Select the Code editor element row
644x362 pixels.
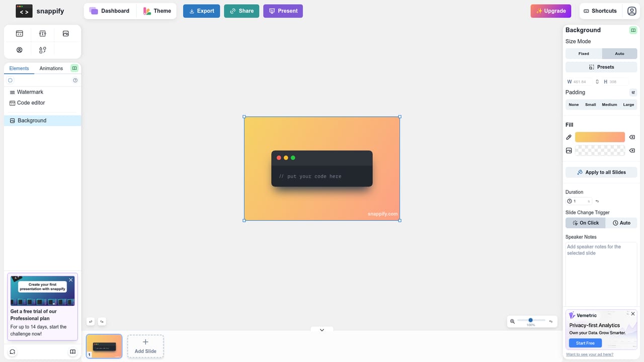coord(42,103)
